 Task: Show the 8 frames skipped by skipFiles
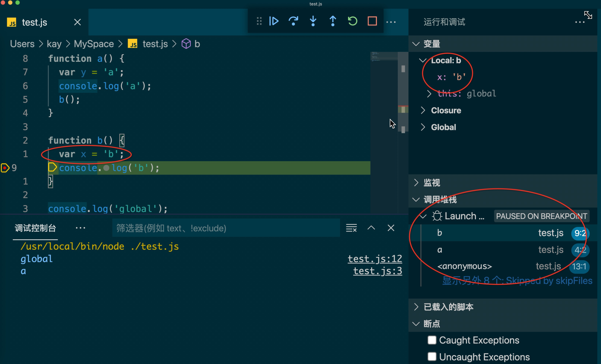517,281
